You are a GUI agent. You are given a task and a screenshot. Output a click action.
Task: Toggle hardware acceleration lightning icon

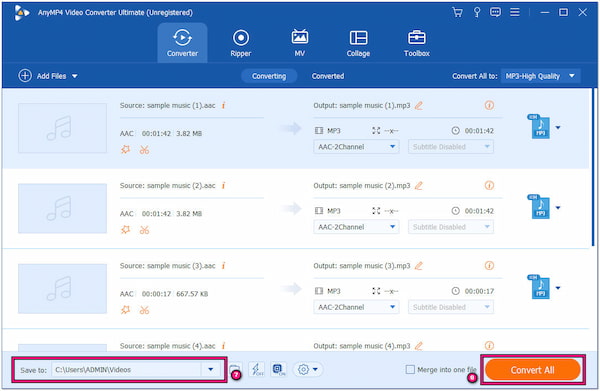[x=257, y=369]
